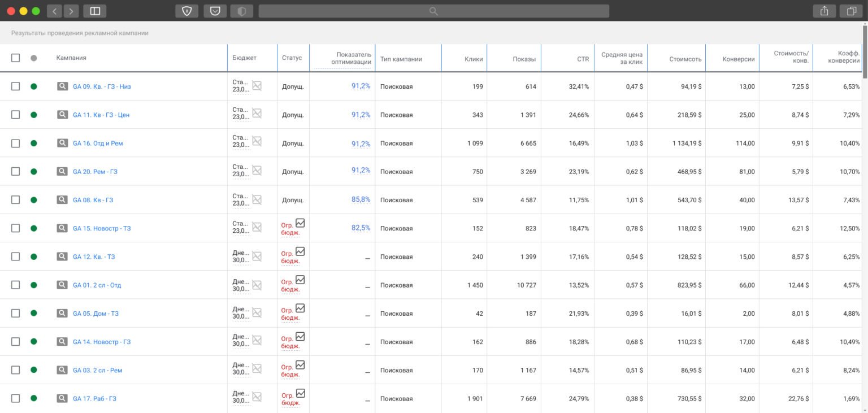Viewport: 868px width, 413px height.
Task: Open status filter dot in header row
Action: pyautogui.click(x=34, y=58)
